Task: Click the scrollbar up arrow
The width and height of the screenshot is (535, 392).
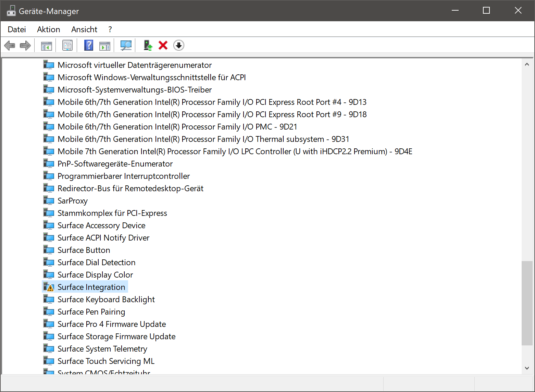Action: [527, 64]
